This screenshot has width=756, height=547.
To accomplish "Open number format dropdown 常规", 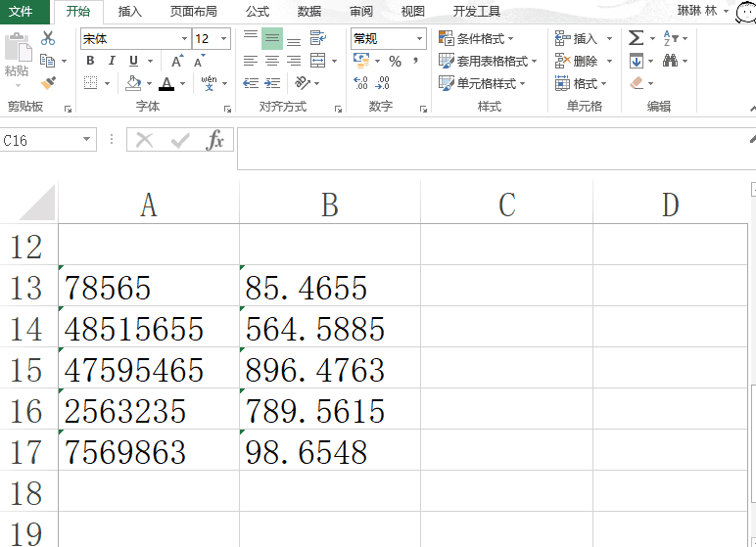I will click(419, 38).
